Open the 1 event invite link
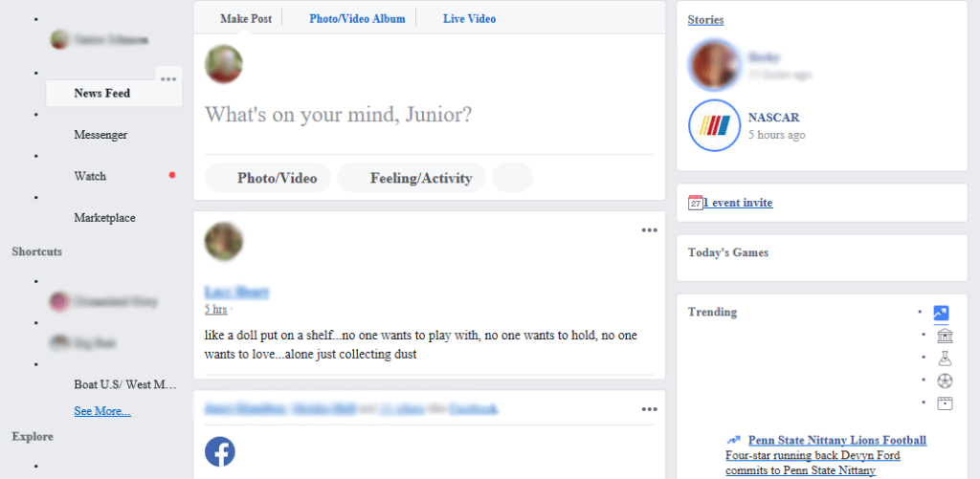Screen dimensions: 980x479 pos(738,203)
